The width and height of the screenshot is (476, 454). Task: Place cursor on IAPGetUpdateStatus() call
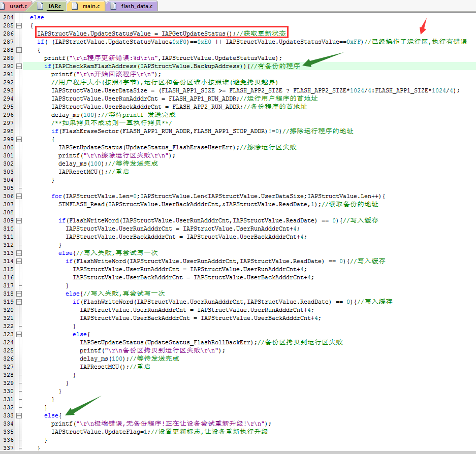(x=197, y=34)
